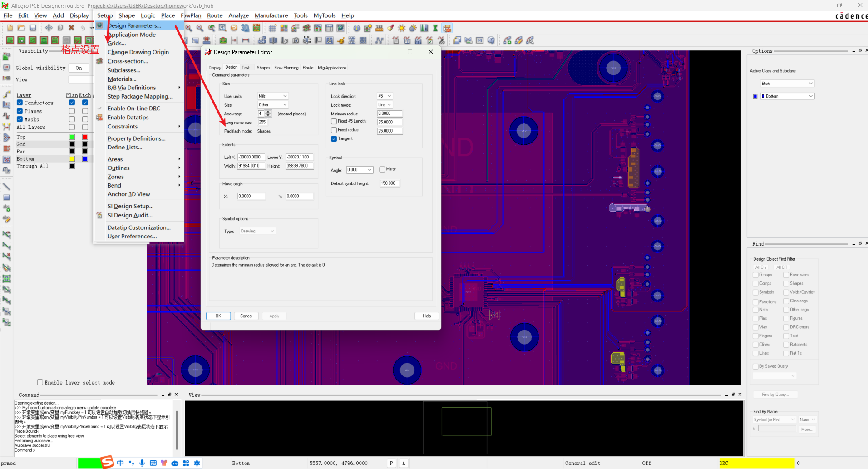Open the Lock mode dropdown
This screenshot has height=469, width=868.
coord(385,104)
